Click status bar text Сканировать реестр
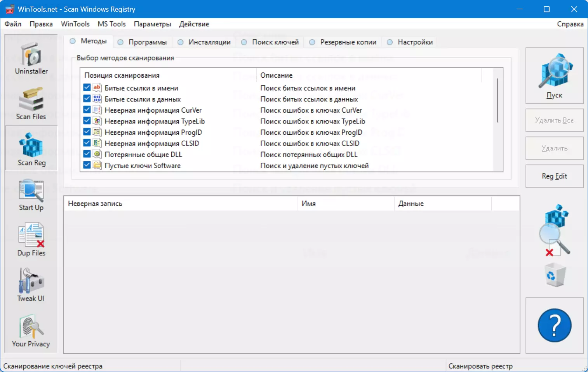Image resolution: width=588 pixels, height=372 pixels. click(x=480, y=366)
